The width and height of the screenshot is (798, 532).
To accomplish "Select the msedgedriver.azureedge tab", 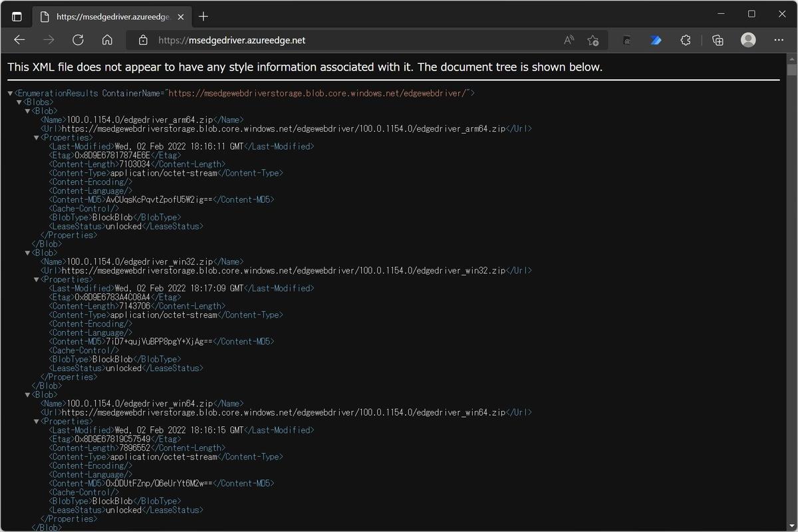I will 112,17.
